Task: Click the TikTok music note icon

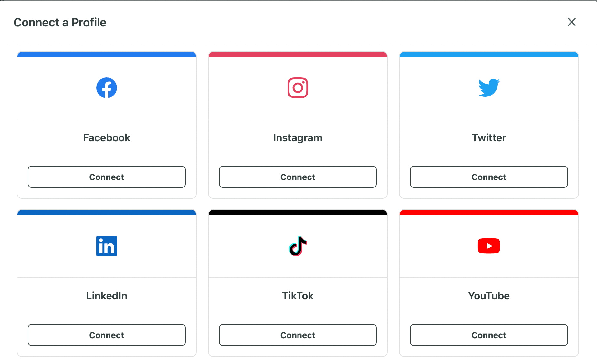Action: [298, 246]
